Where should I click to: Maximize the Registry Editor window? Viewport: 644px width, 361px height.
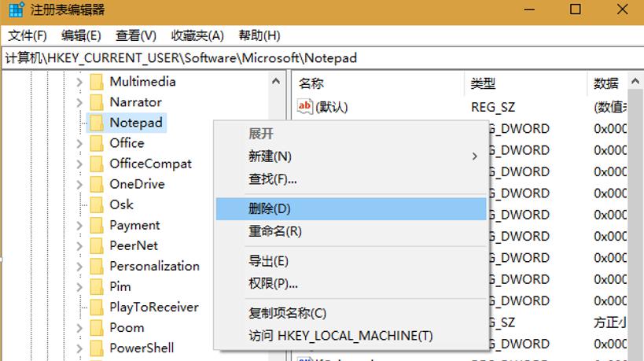coord(576,9)
